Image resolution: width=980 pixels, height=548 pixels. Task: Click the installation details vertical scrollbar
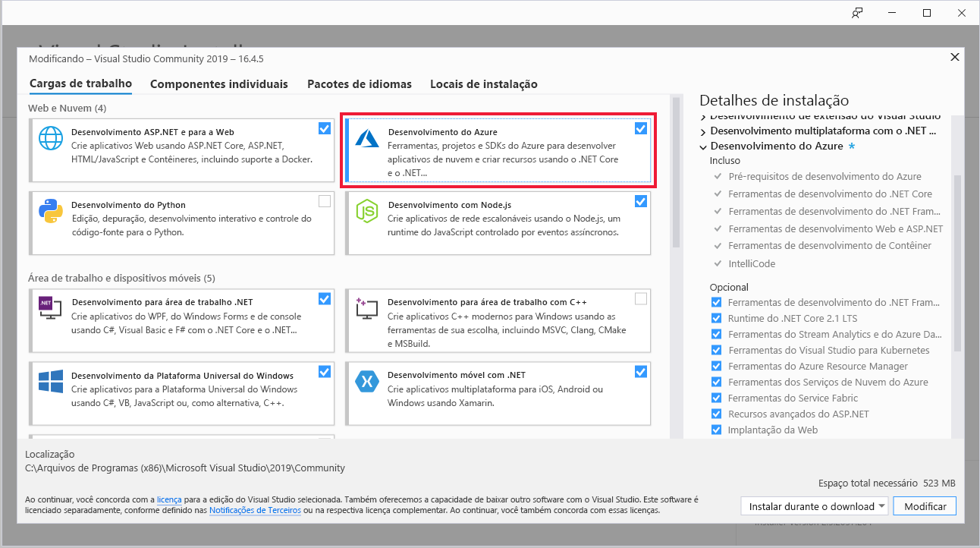(x=957, y=262)
